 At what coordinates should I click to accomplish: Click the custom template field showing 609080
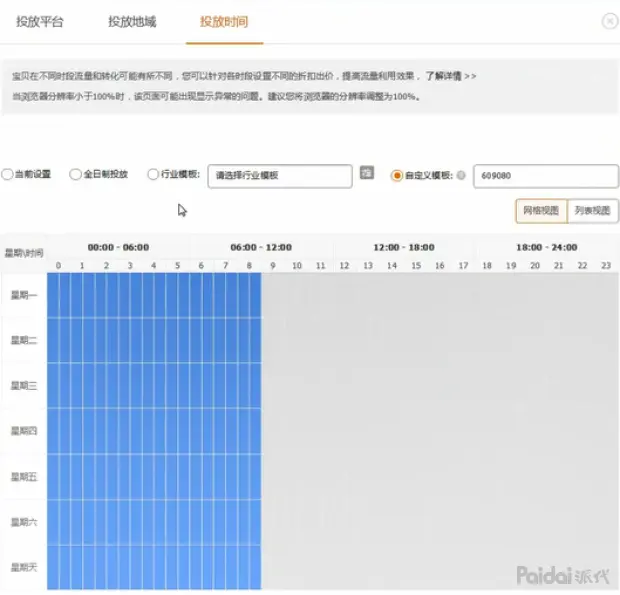(546, 176)
